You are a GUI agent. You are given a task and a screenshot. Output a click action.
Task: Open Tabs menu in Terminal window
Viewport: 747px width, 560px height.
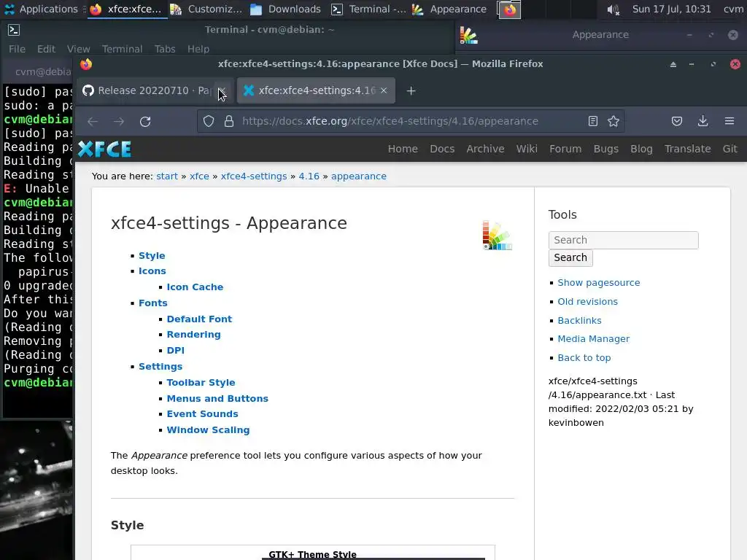pyautogui.click(x=165, y=49)
